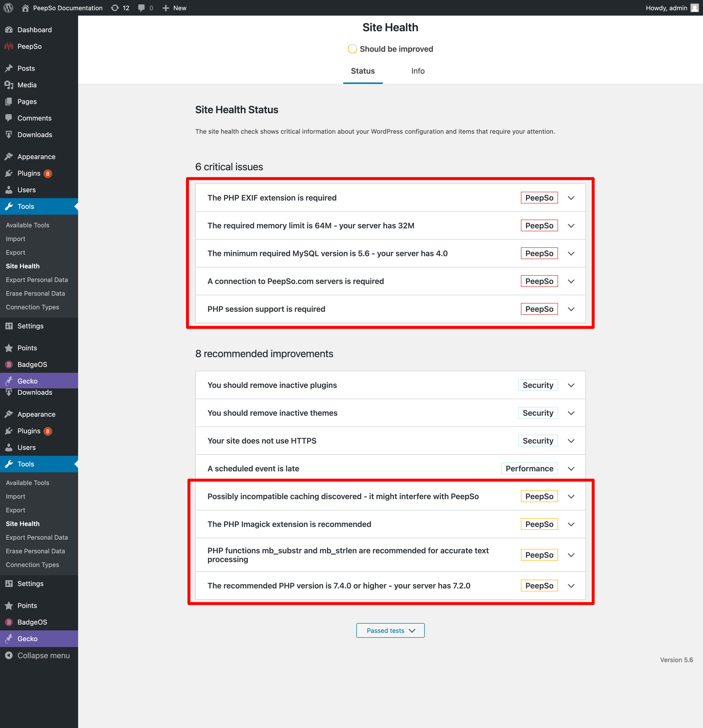Click the 'Howdy, admin' account text

click(x=666, y=8)
